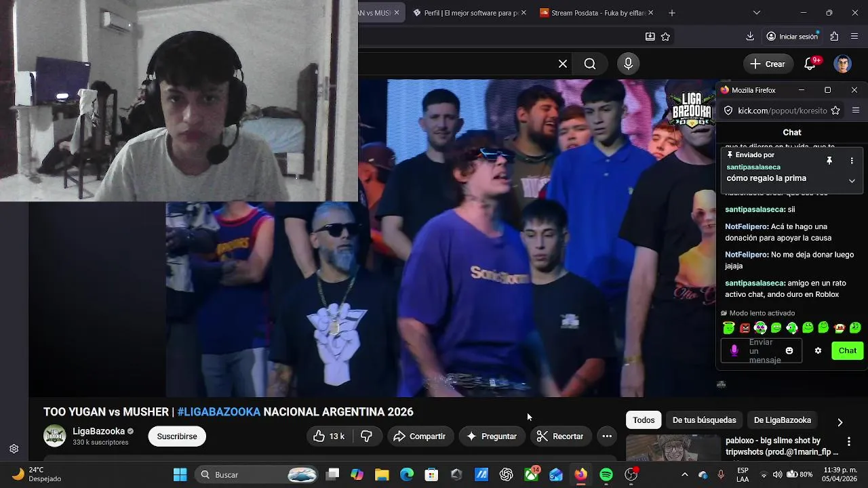Viewport: 868px width, 488px height.
Task: Click the install app icon in address bar
Action: pos(650,37)
